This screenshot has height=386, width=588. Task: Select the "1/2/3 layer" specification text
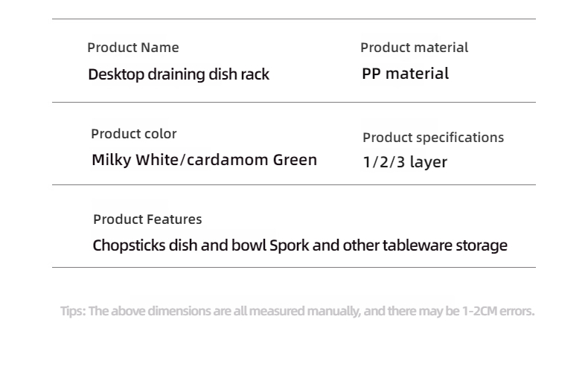[405, 162]
